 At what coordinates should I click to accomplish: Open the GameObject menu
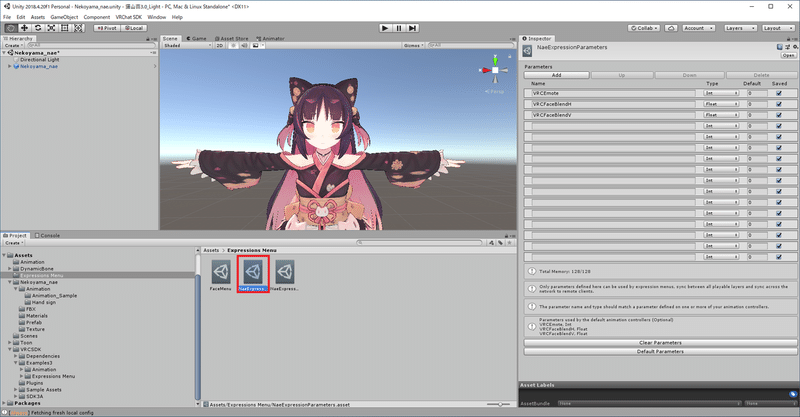[64, 17]
